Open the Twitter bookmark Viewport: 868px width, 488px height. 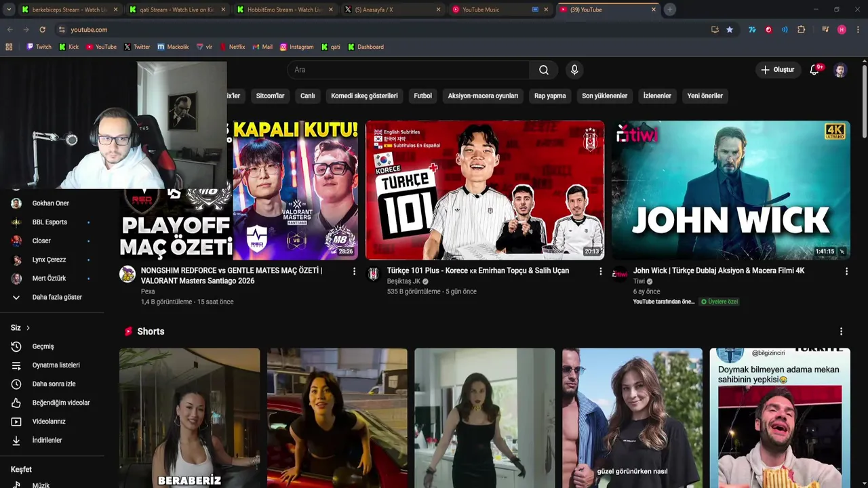coord(137,47)
